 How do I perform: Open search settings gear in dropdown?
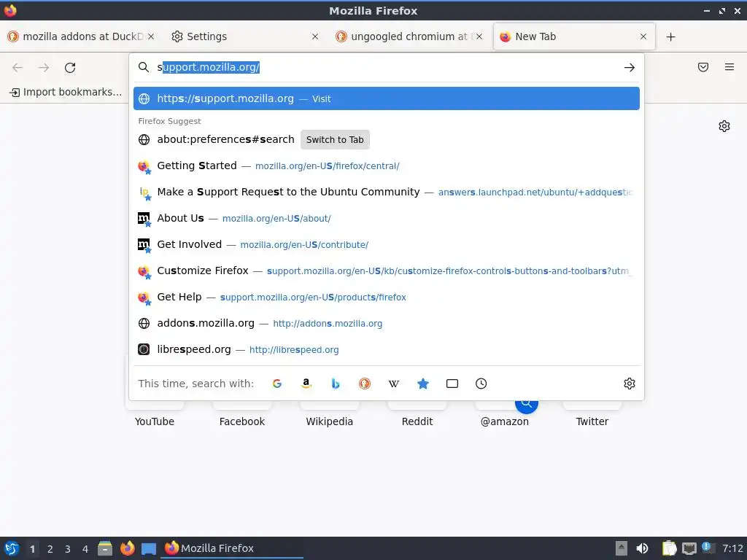(630, 384)
